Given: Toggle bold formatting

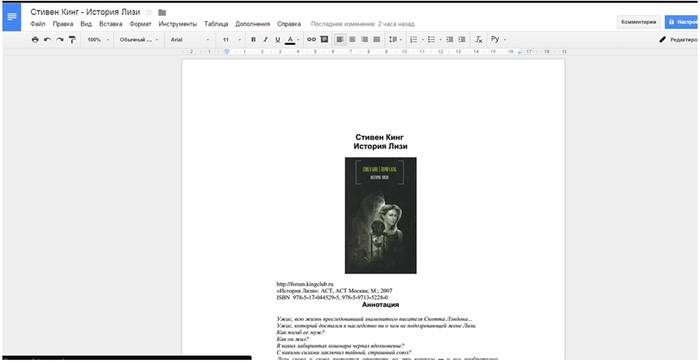Looking at the screenshot, I should coord(253,40).
